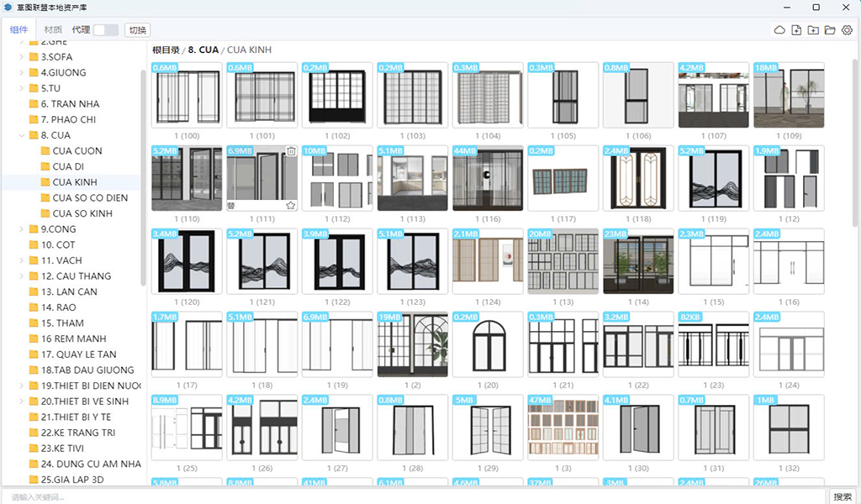861x504 pixels.
Task: Expand the 12. CAU THANG folder
Action: coord(21,276)
